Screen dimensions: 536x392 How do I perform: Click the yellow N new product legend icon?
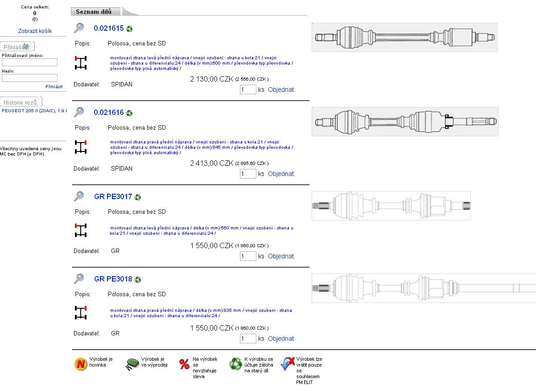(80, 364)
